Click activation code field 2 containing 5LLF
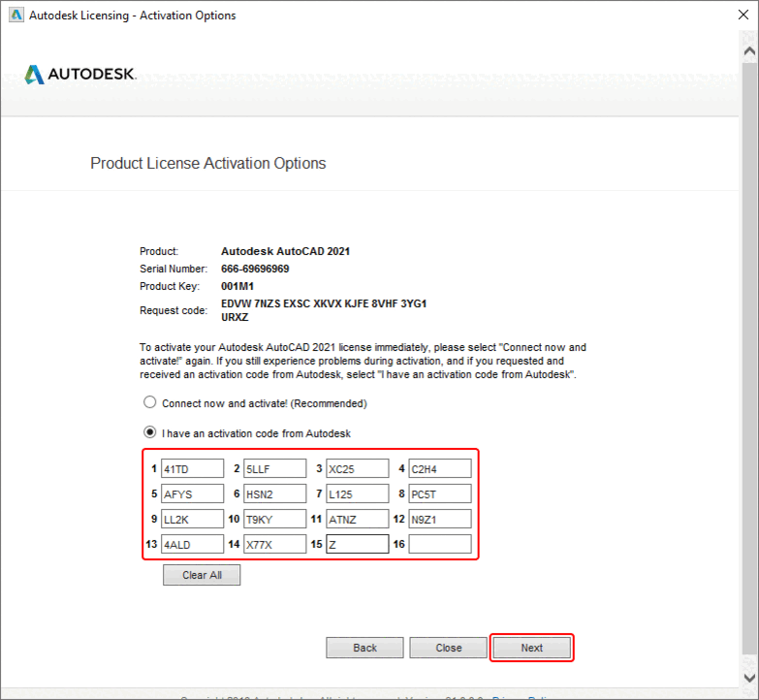Screen dimensions: 759x700 [275, 468]
